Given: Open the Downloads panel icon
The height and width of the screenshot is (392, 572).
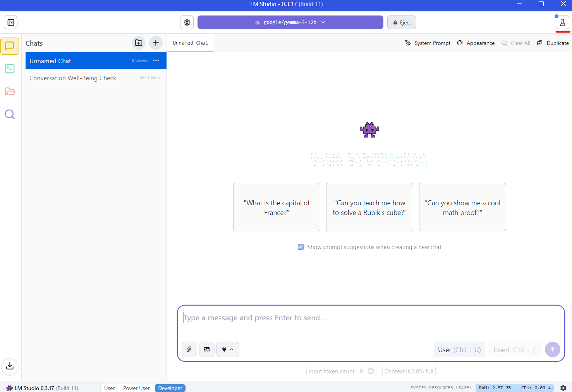Looking at the screenshot, I should [x=10, y=366].
